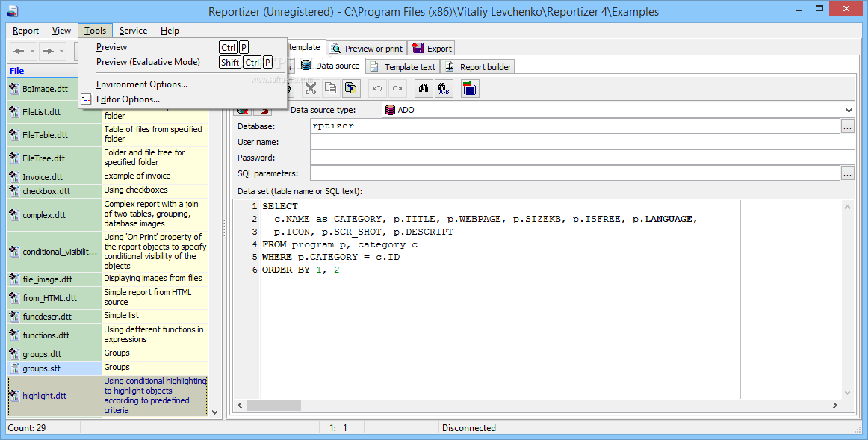
Task: Click the SQL editor scroll up arrow
Action: [x=848, y=207]
